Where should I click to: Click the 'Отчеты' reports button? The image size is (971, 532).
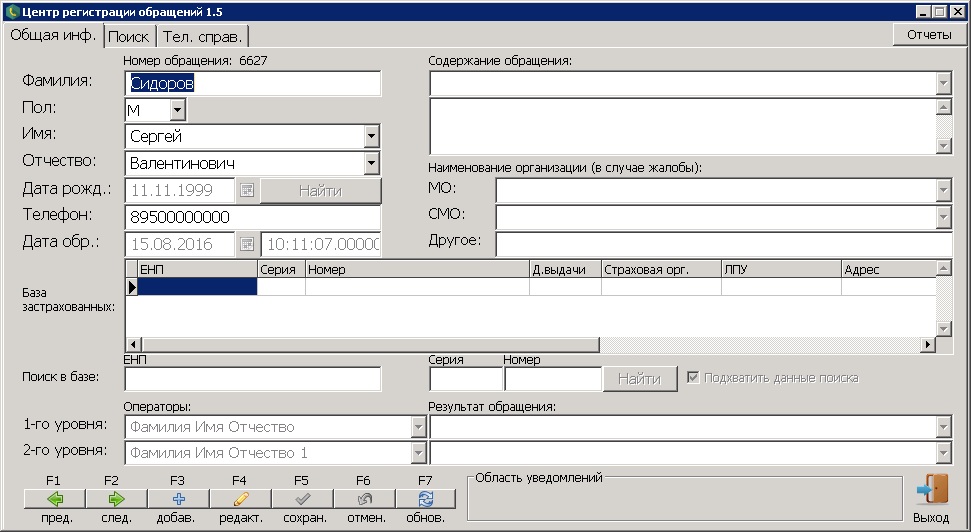[x=928, y=34]
